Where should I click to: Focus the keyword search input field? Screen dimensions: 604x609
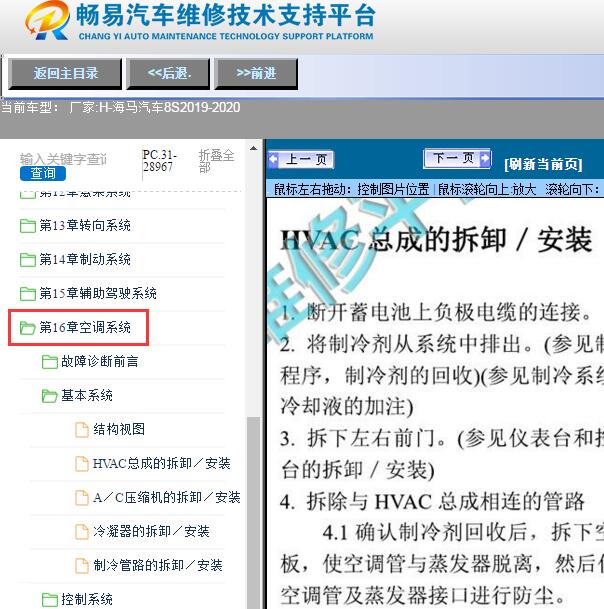pos(63,159)
